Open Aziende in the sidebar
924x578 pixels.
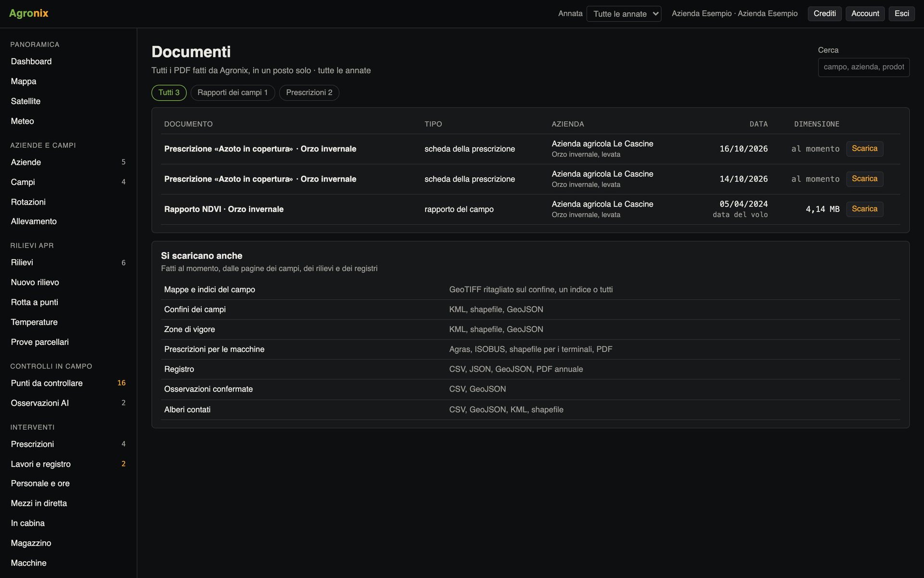click(x=68, y=162)
